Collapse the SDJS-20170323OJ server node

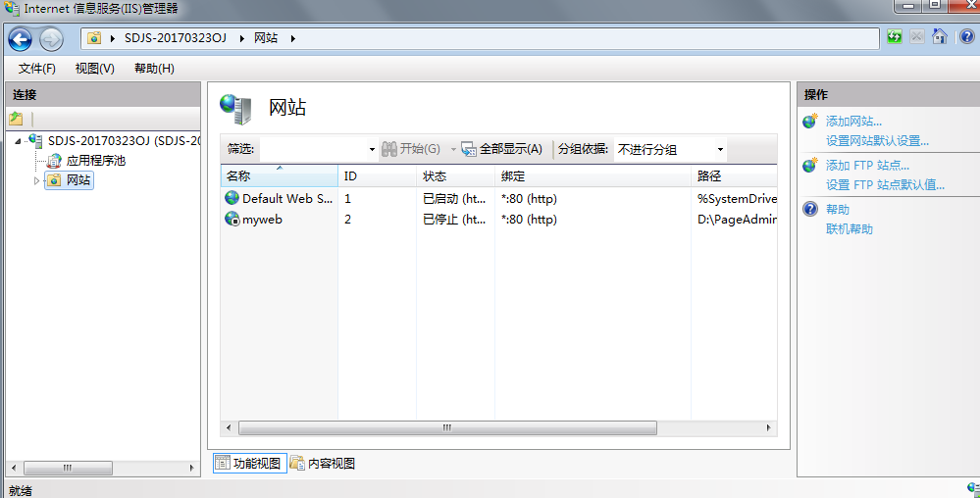click(x=19, y=141)
